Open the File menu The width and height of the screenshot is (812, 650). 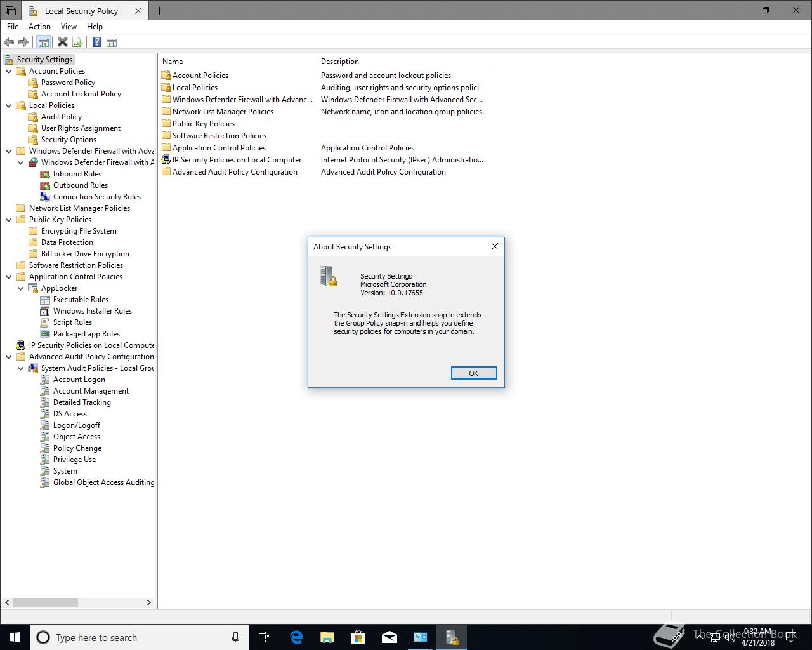[x=13, y=27]
